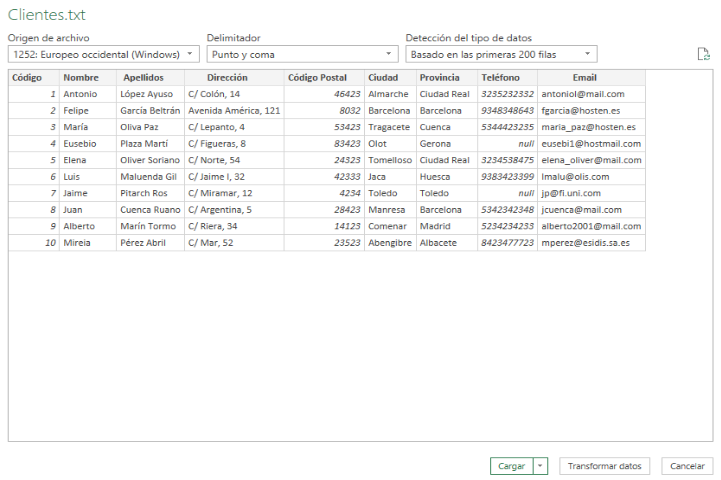The width and height of the screenshot is (721, 480).
Task: Click the Pérez Abril cell
Action: click(x=150, y=243)
